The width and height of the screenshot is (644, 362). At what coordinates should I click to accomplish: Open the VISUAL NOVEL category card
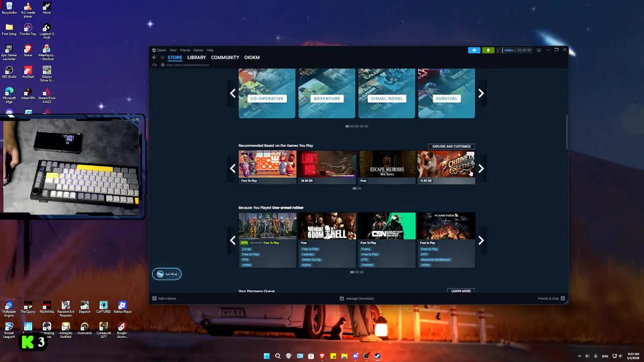(386, 94)
